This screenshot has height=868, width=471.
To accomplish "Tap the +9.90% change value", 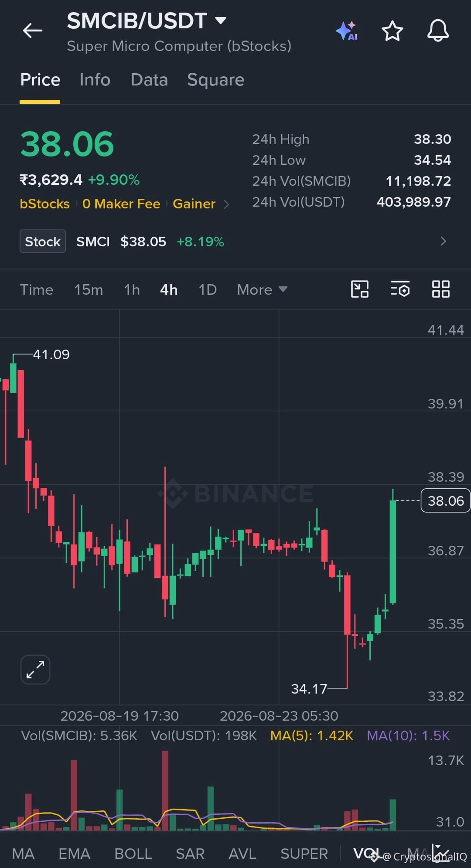I will point(114,180).
